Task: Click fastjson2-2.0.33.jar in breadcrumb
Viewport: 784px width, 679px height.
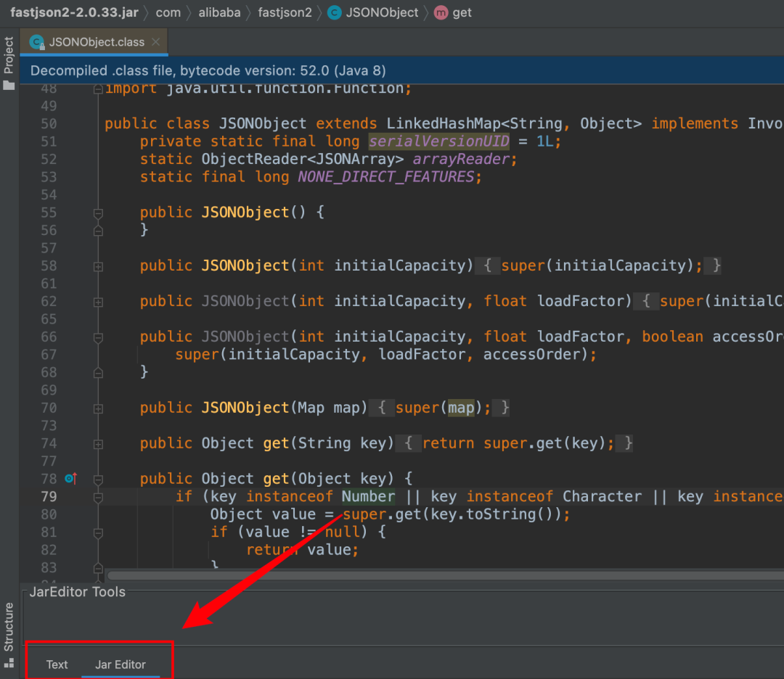Action: [74, 12]
